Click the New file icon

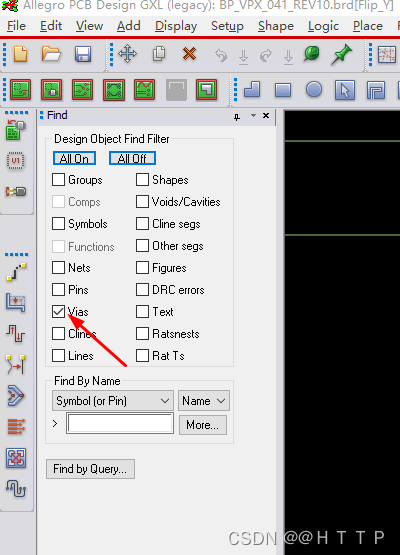pyautogui.click(x=20, y=54)
